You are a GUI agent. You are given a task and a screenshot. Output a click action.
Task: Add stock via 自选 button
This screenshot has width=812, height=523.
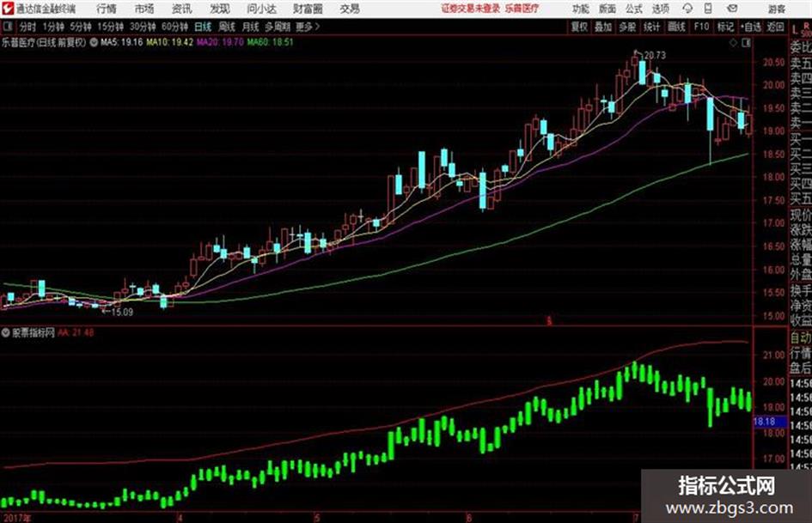click(750, 27)
